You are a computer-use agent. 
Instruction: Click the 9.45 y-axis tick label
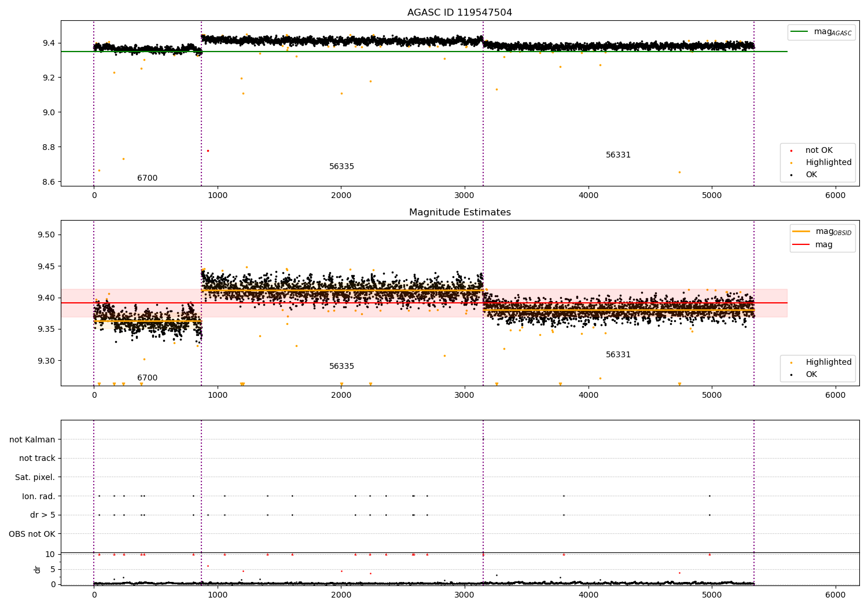pos(46,267)
